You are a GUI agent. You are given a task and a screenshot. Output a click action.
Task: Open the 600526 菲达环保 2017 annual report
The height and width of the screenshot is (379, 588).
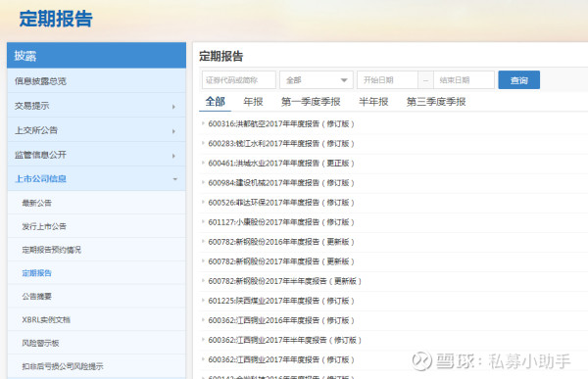(281, 203)
